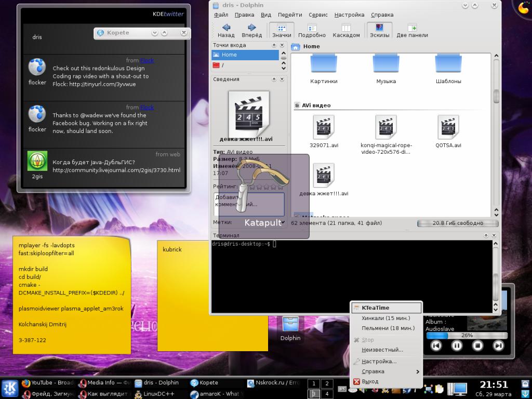Select девка жжет!!!.avi in the file view
Viewport: 532px width, 399px height.
324,180
